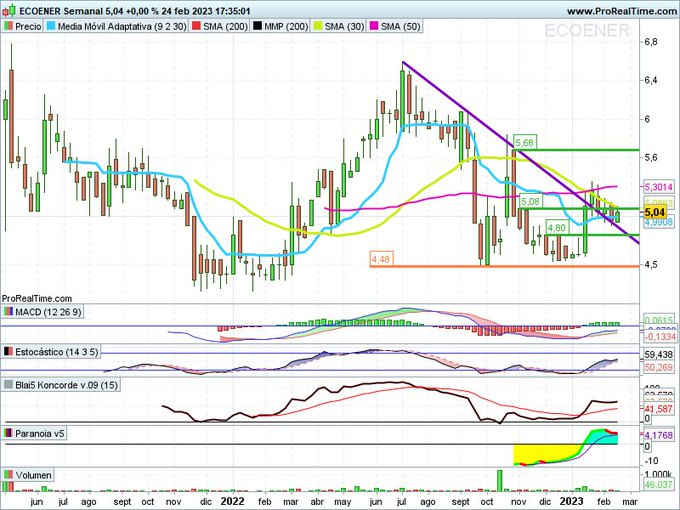
Task: Open Paranoia v5 panel label
Action: 39,433
